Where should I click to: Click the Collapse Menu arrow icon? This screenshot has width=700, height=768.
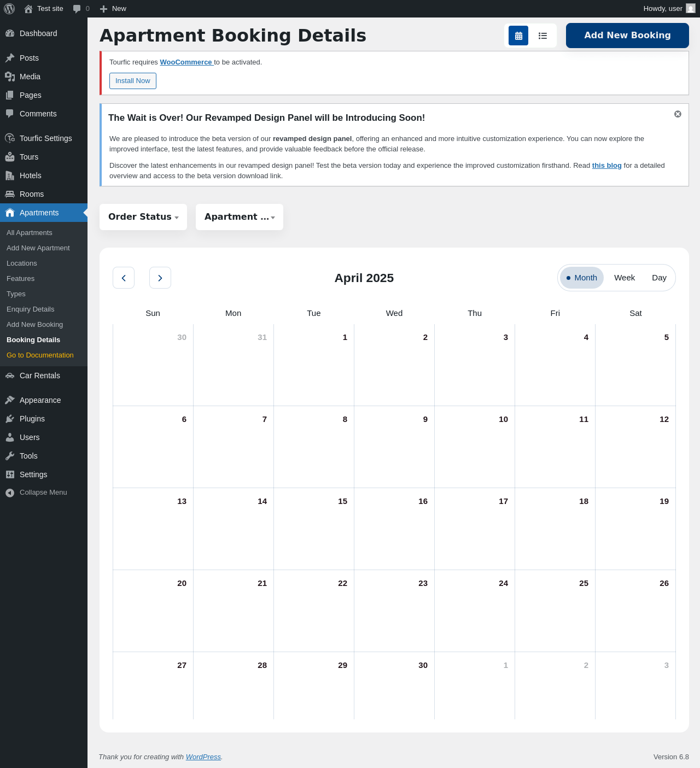coord(10,493)
